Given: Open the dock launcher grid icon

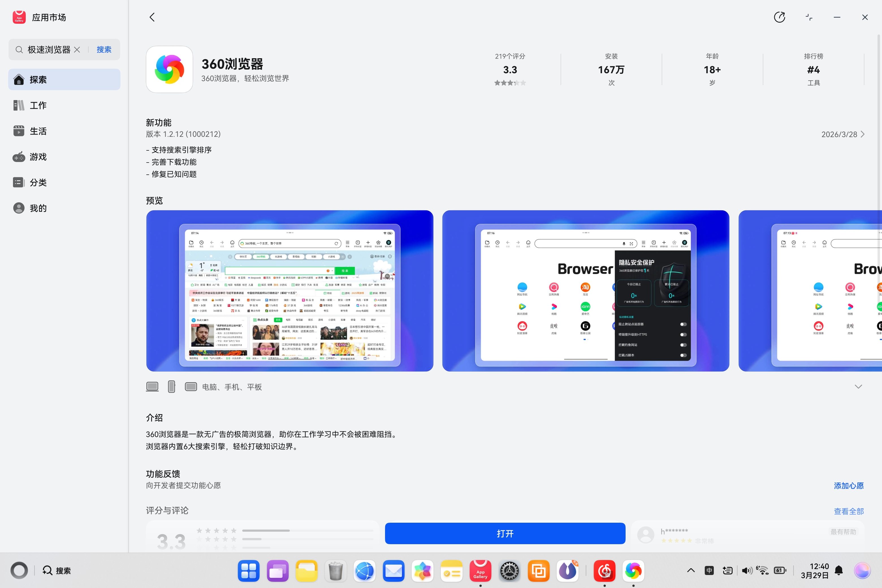Looking at the screenshot, I should tap(248, 571).
